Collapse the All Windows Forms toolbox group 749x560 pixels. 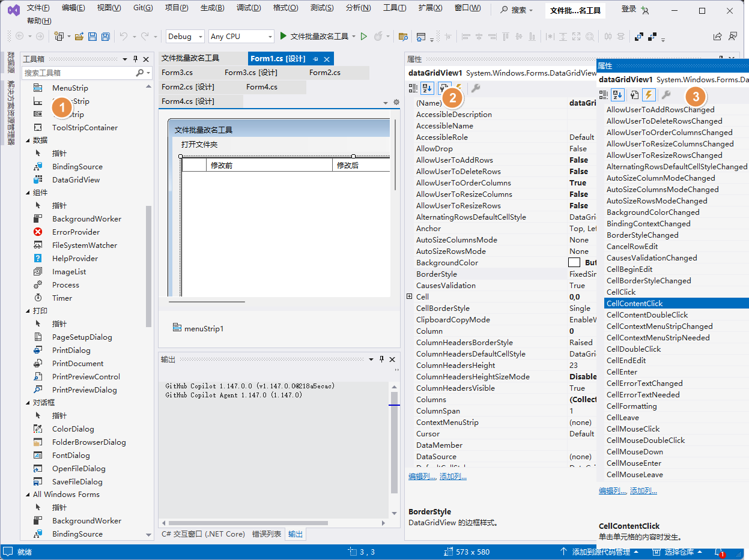(x=28, y=495)
